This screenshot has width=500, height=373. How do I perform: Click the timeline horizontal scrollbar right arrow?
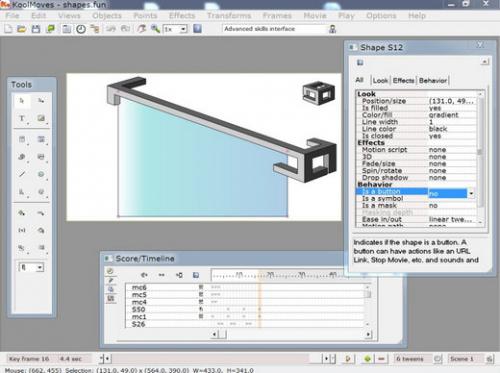coord(369,334)
